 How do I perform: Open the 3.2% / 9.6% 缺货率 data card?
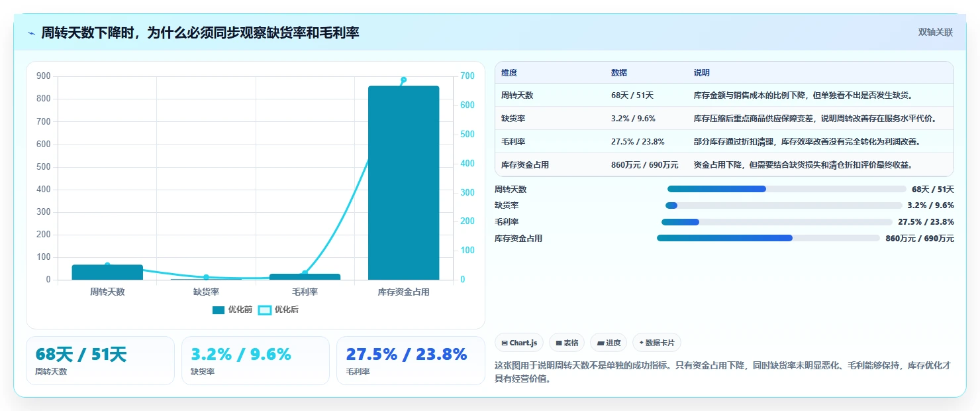point(256,361)
